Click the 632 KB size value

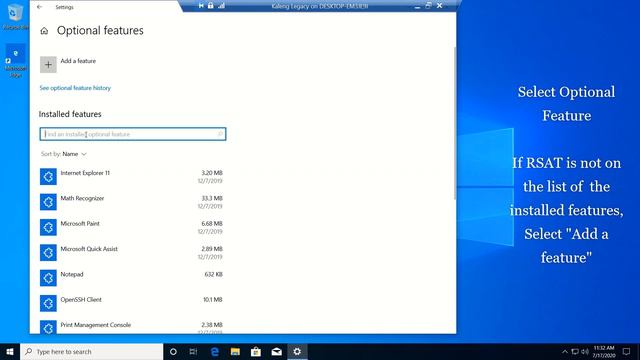click(x=213, y=274)
